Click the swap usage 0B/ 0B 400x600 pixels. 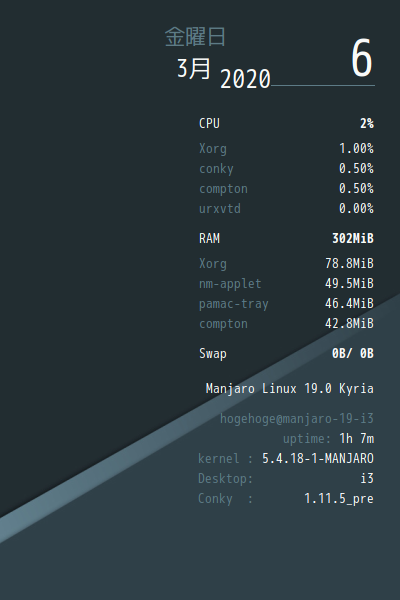[353, 354]
